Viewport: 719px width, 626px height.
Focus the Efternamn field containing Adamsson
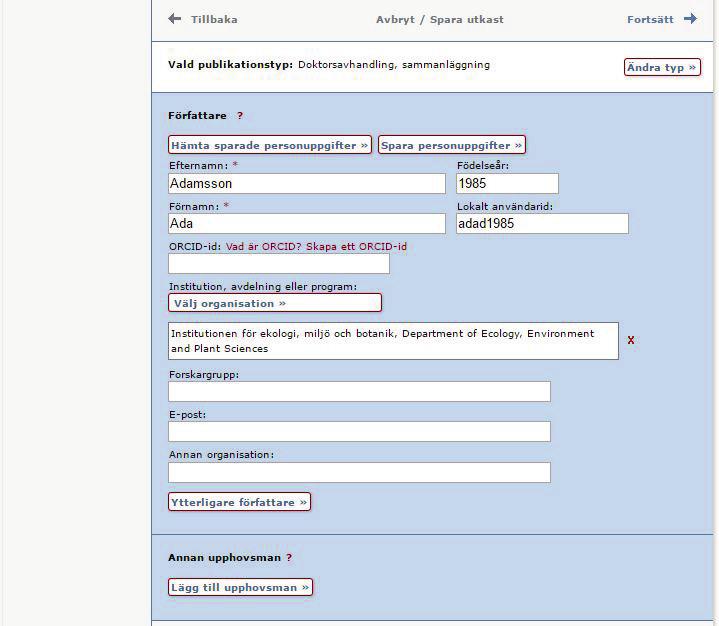[307, 183]
